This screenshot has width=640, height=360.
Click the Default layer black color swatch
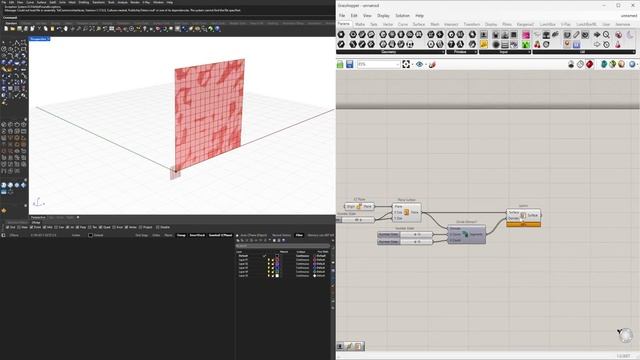pos(277,256)
